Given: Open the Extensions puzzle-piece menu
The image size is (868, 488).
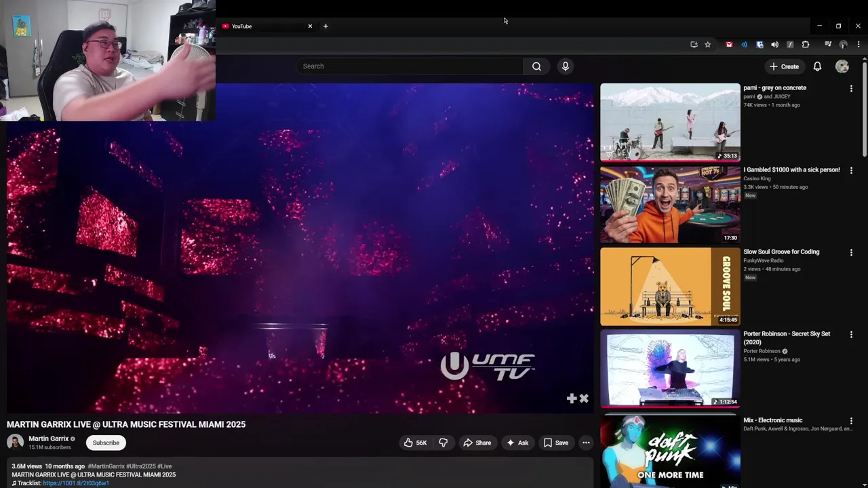Looking at the screenshot, I should tap(806, 45).
